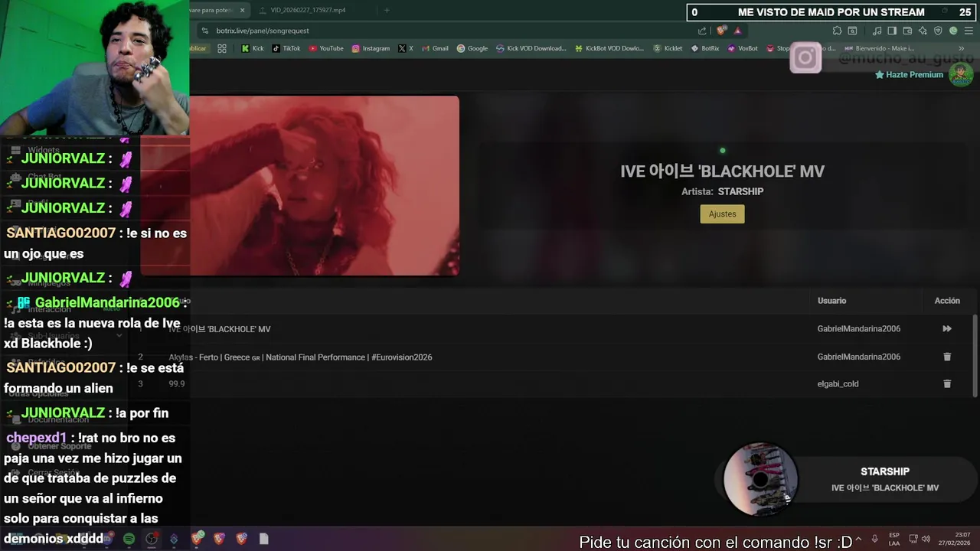The image size is (980, 551).
Task: Delete the Akylas Ferto song request
Action: pyautogui.click(x=947, y=357)
